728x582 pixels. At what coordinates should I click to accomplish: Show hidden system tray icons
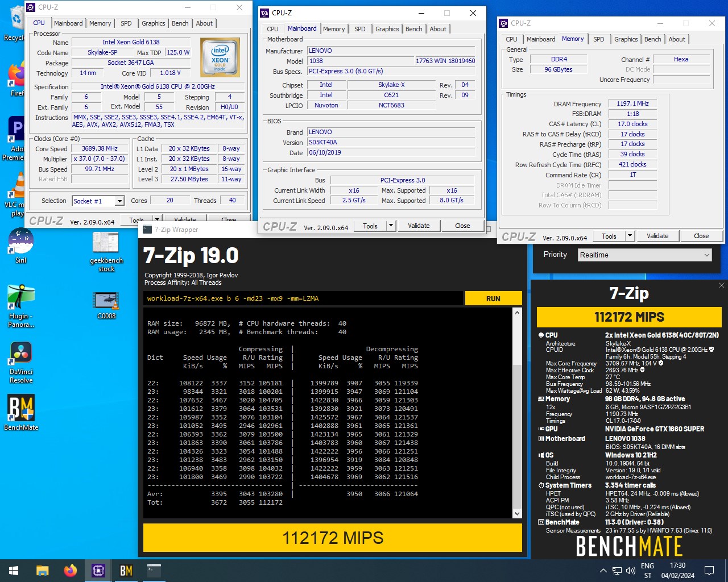[x=603, y=571]
